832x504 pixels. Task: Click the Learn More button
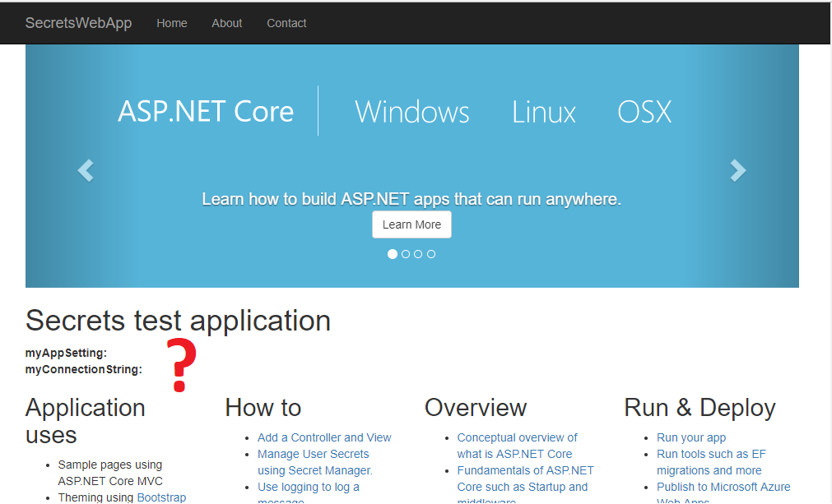pyautogui.click(x=411, y=224)
